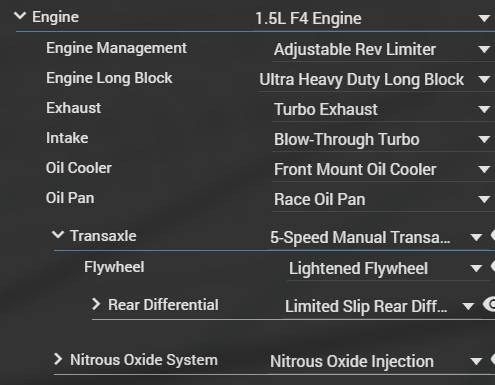Toggle visibility eye for Nitrous Oxide System

click(493, 359)
